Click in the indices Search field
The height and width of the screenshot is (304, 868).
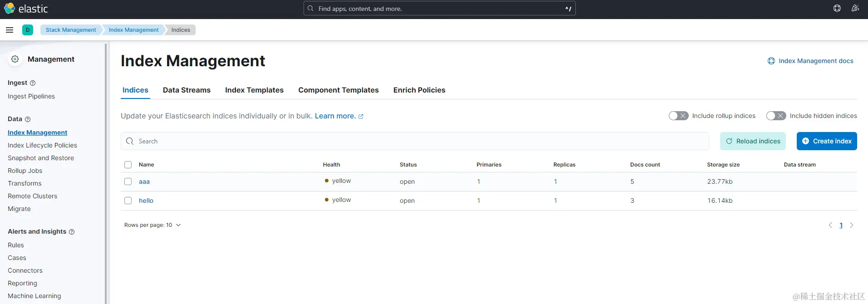coord(415,141)
